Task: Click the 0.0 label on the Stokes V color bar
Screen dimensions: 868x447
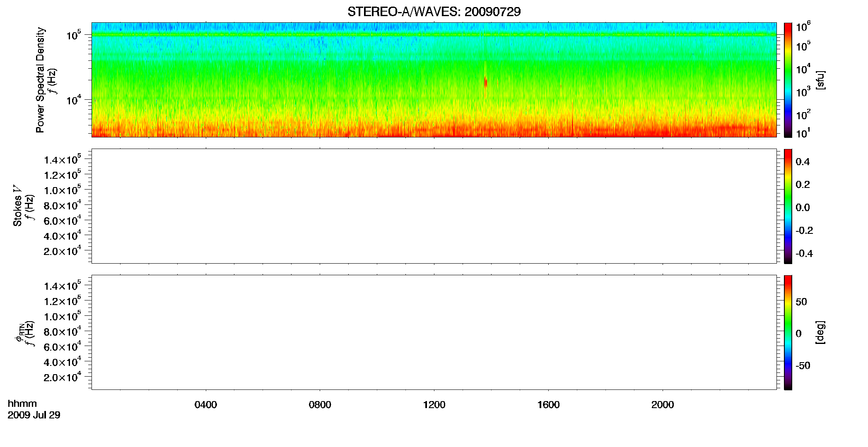Action: point(803,208)
